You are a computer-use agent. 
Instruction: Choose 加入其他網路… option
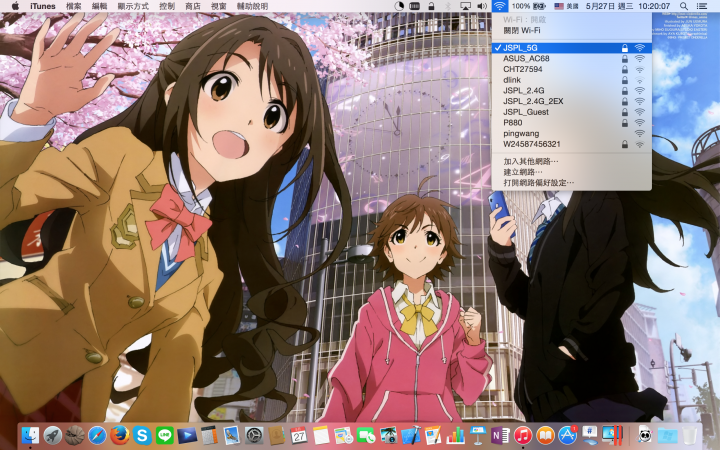pos(571,161)
